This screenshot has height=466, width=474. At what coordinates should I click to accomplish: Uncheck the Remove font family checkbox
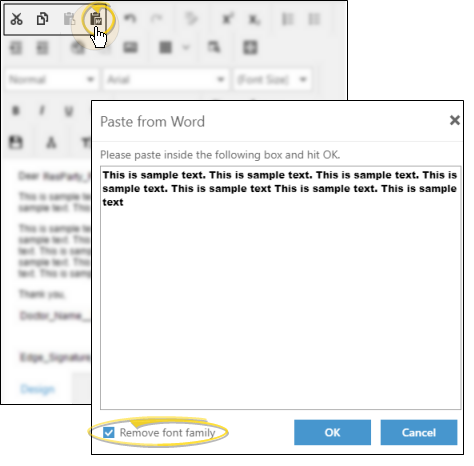click(109, 432)
